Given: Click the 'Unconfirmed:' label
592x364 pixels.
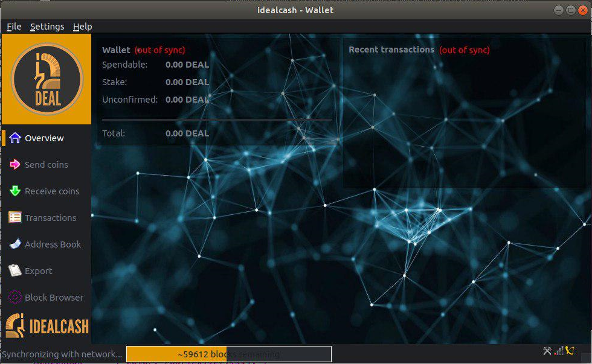Looking at the screenshot, I should (130, 100).
